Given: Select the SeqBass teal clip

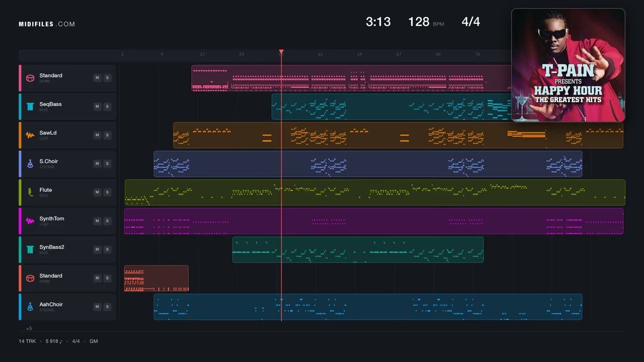Looking at the screenshot, I should click(x=391, y=107).
